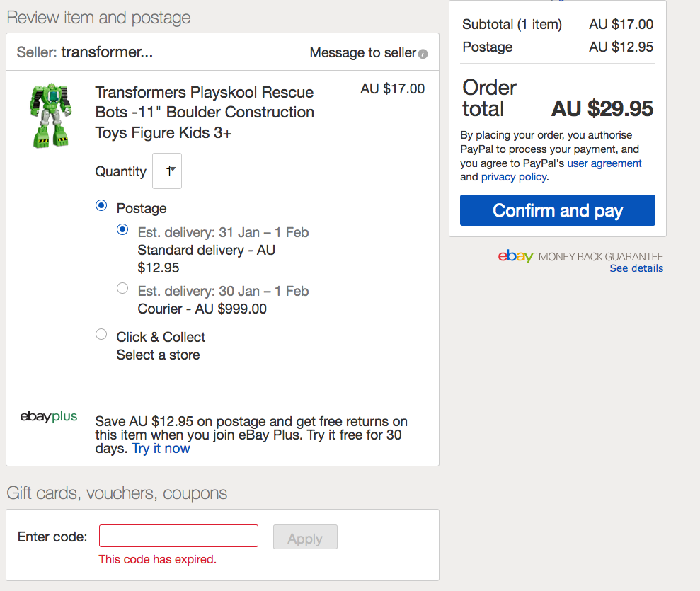This screenshot has width=700, height=591.
Task: Click the disabled Apply button
Action: pos(305,539)
